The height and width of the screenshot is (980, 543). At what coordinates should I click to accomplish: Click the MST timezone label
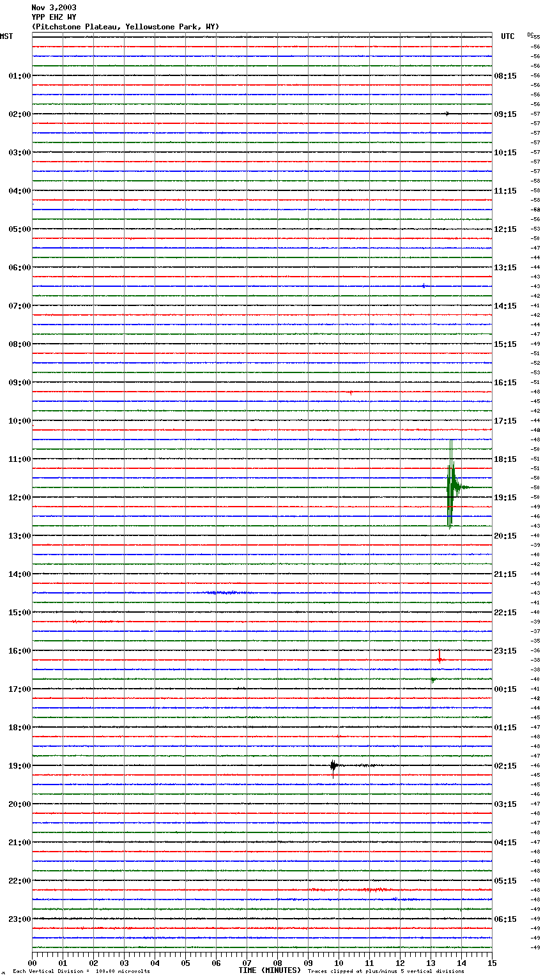[x=6, y=36]
